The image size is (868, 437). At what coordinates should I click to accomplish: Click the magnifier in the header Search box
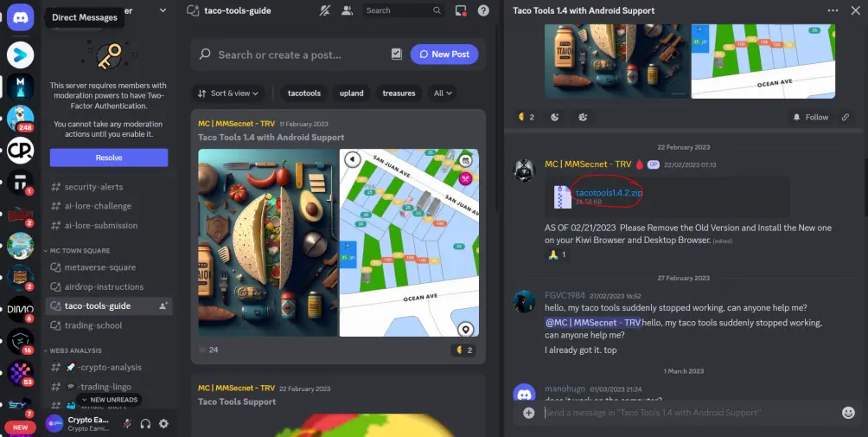point(437,10)
